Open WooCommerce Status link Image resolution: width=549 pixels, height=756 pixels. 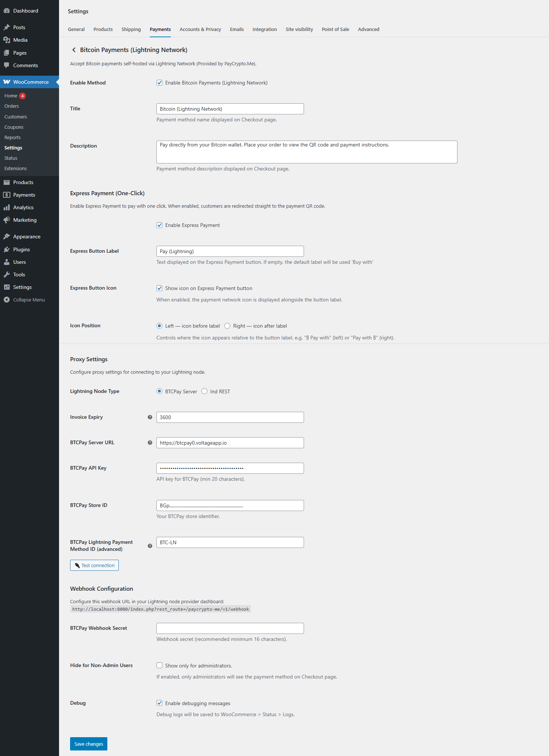11,158
